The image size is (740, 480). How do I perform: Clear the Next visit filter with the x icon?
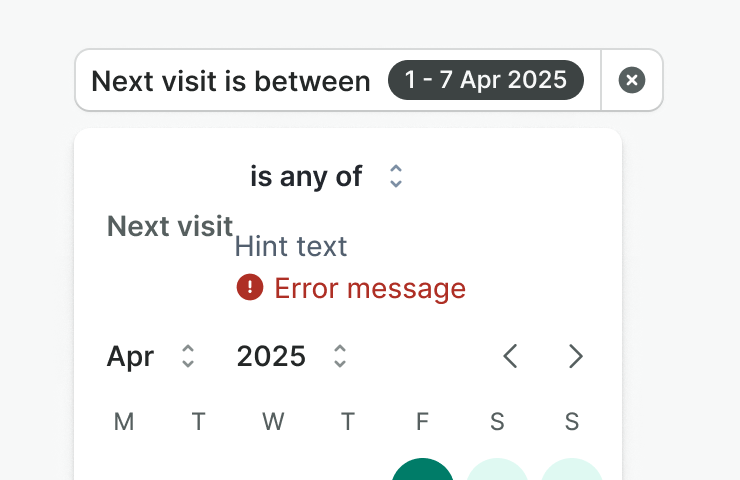pyautogui.click(x=632, y=80)
